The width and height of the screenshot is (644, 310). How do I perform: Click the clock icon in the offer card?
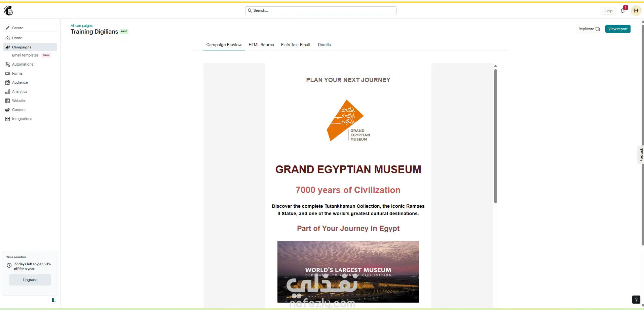[9, 265]
